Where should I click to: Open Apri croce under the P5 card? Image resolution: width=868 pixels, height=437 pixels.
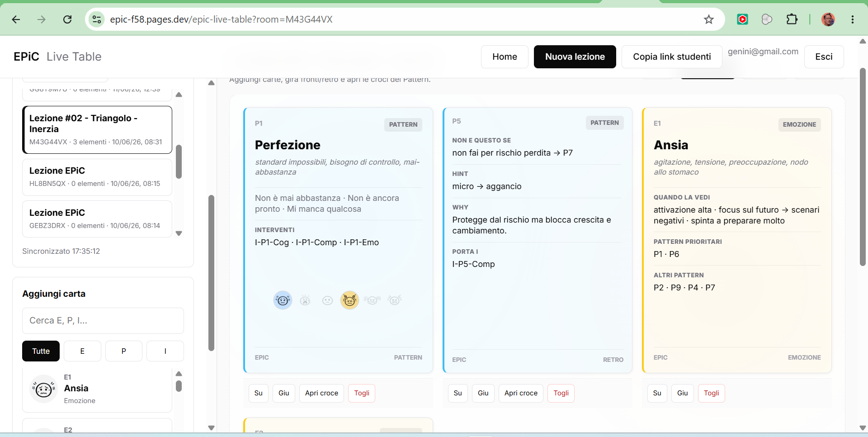point(521,393)
